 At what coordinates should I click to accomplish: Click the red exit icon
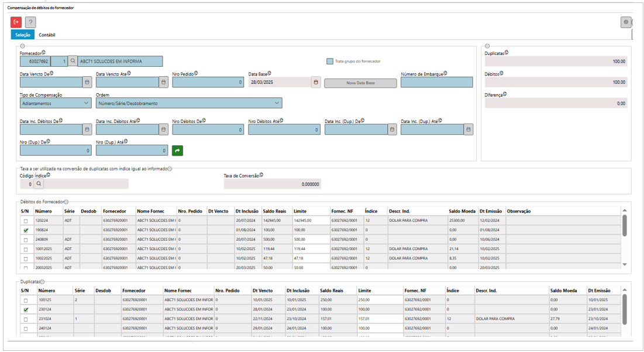16,22
